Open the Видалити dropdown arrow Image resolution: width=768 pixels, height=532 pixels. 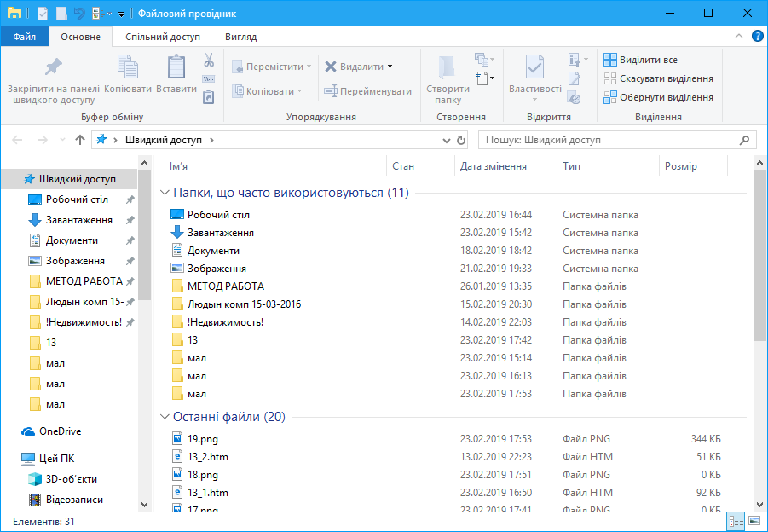[x=390, y=66]
